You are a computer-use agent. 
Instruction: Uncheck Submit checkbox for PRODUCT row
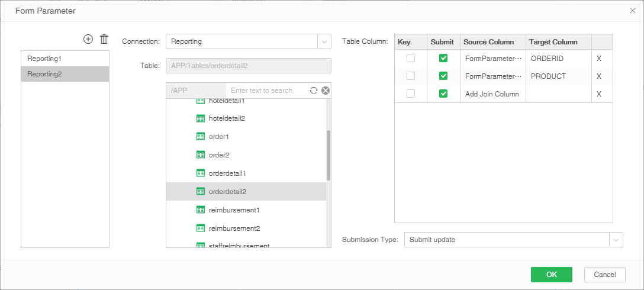pyautogui.click(x=443, y=76)
